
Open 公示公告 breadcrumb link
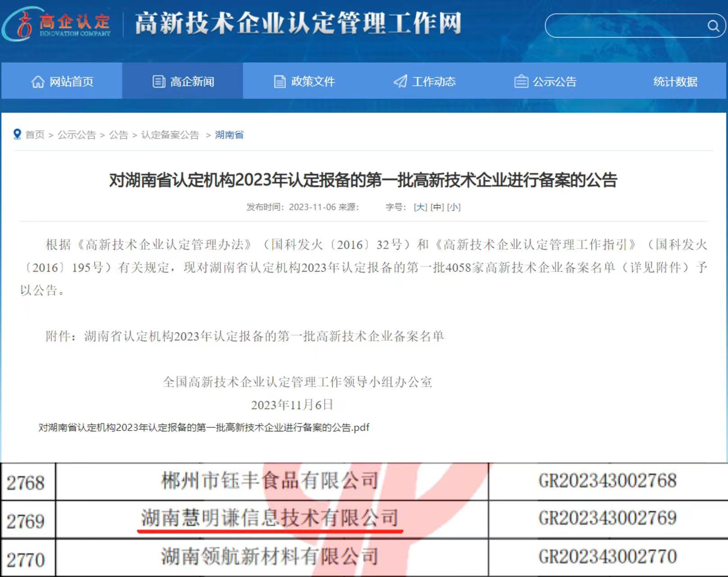pyautogui.click(x=77, y=135)
